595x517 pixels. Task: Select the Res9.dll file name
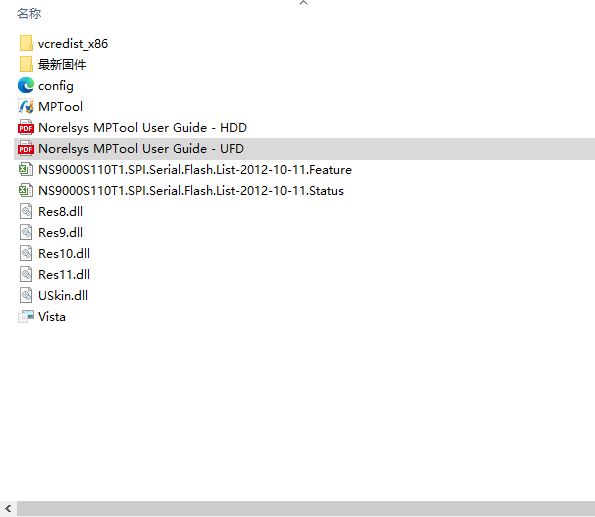click(60, 232)
